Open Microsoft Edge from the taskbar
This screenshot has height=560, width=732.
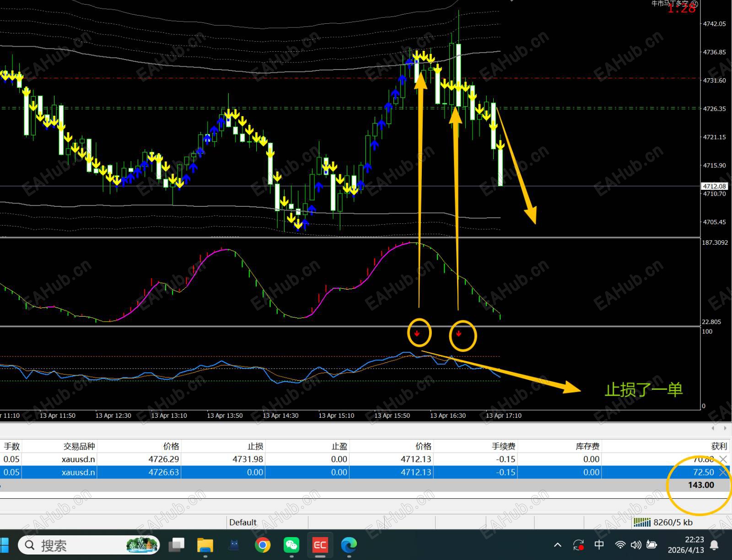point(349,545)
